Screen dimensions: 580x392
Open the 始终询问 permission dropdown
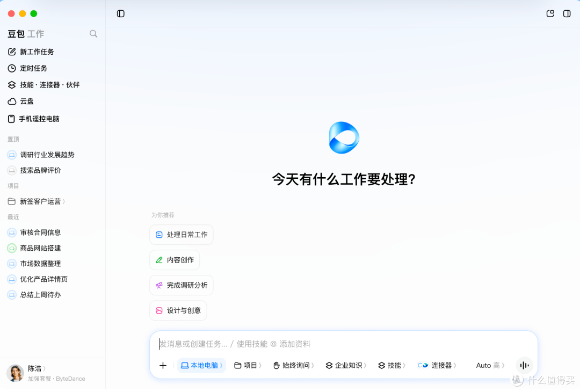[x=294, y=366]
